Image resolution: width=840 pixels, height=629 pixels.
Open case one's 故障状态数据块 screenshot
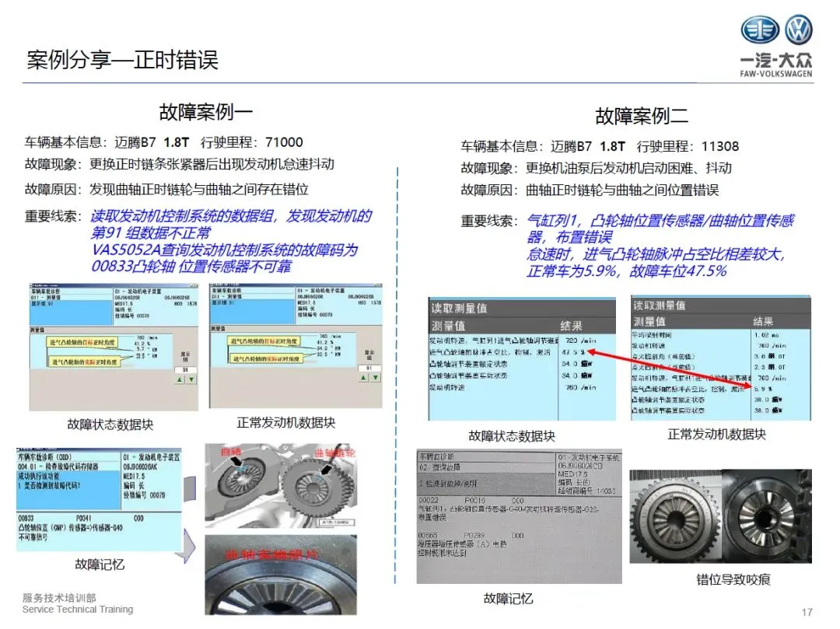pos(114,348)
